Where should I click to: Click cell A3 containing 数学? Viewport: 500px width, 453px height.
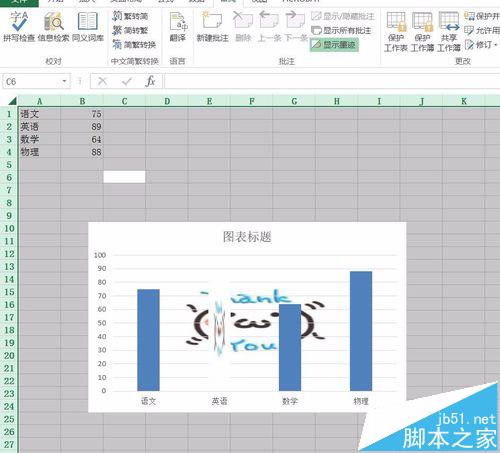(x=39, y=139)
